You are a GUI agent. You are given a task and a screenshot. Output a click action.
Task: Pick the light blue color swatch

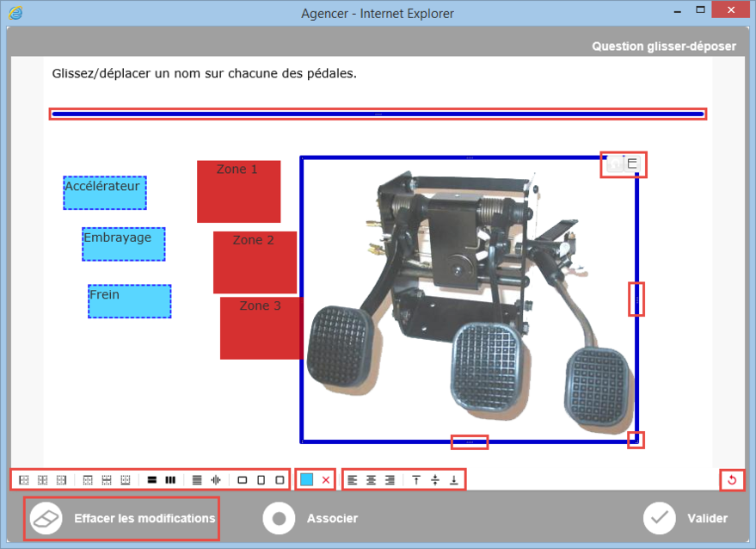coord(307,480)
